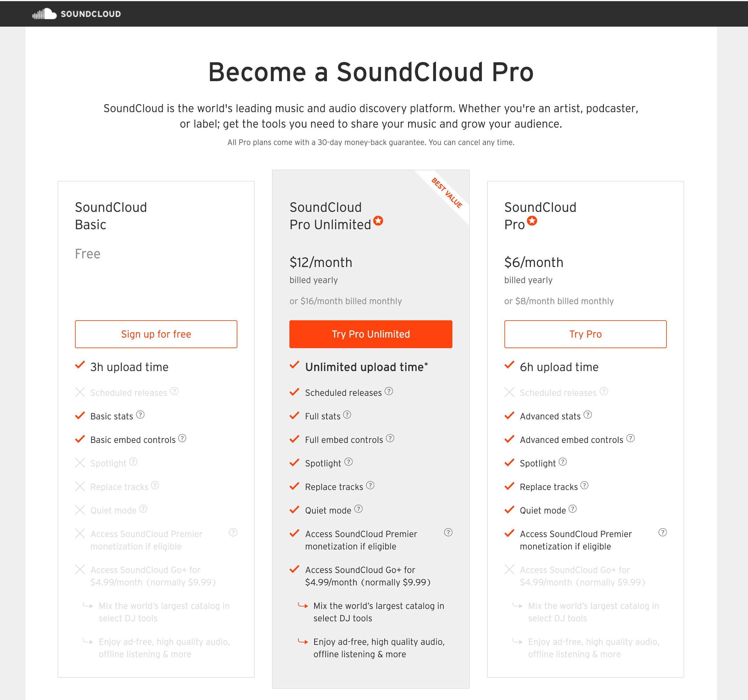Click the Sign up for free button

(156, 334)
